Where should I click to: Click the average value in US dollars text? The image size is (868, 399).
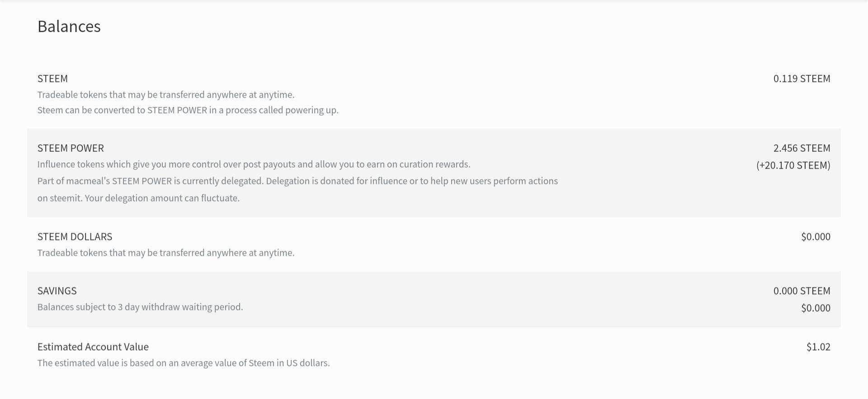184,363
